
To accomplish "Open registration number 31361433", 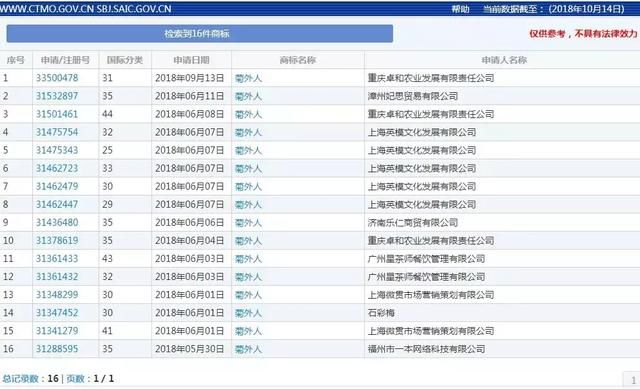I will click(x=57, y=258).
